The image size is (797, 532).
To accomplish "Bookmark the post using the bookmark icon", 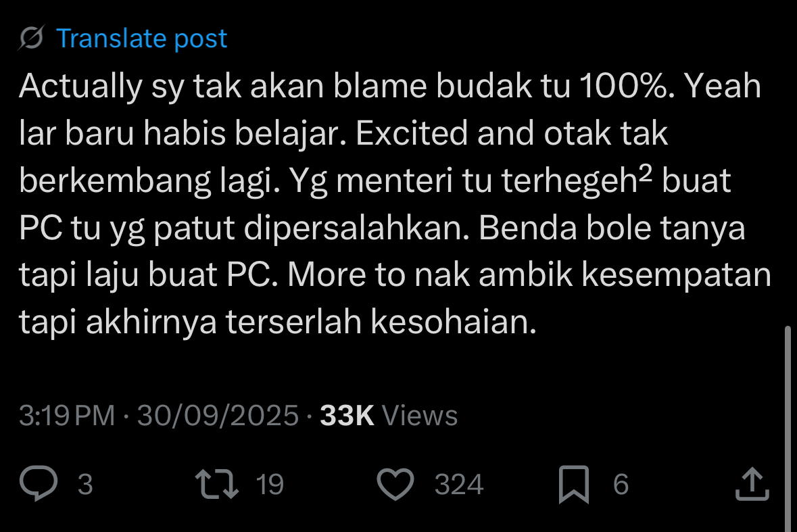I will 574,484.
